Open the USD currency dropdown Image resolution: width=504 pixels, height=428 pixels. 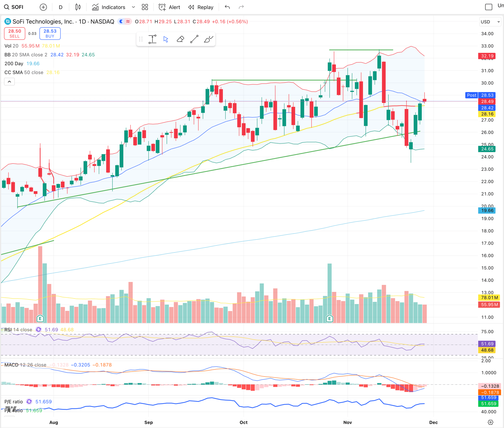[490, 22]
